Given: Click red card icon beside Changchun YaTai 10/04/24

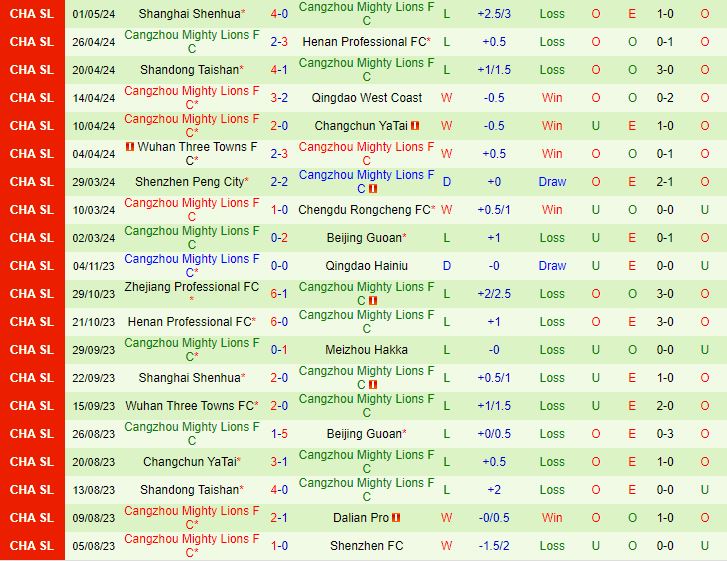Looking at the screenshot, I should tap(415, 125).
